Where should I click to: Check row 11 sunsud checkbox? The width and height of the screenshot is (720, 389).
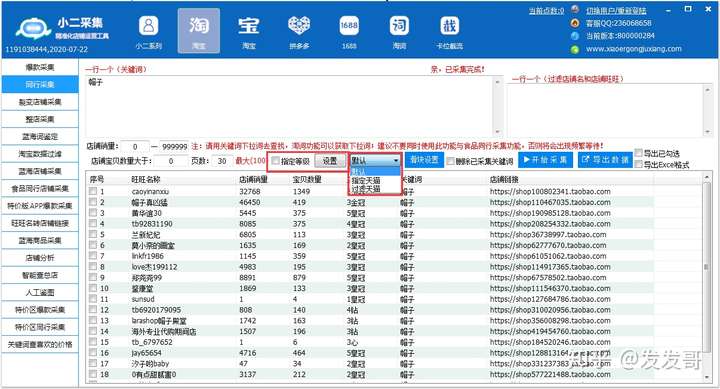pos(93,299)
